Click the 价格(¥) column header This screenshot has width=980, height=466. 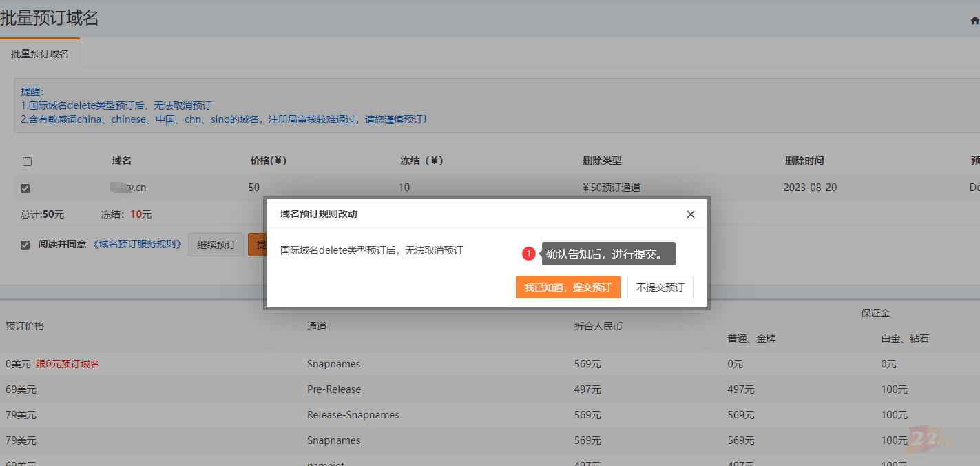click(268, 161)
